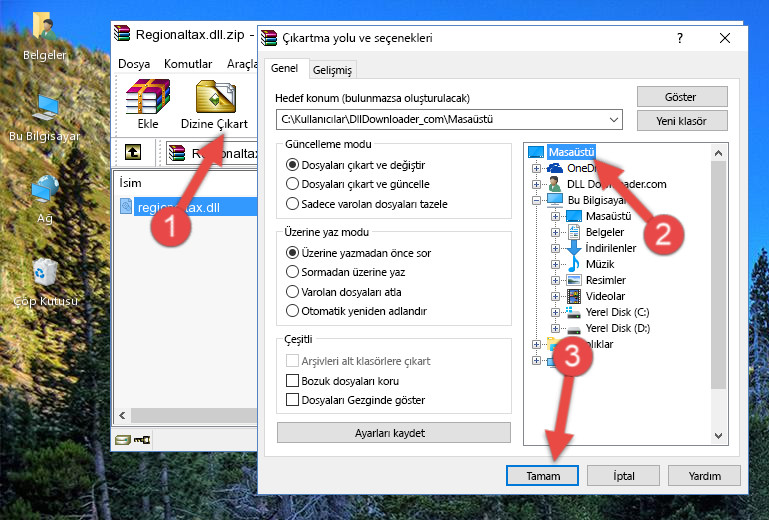The image size is (769, 520).
Task: Expand the OneDrive tree node
Action: click(536, 168)
